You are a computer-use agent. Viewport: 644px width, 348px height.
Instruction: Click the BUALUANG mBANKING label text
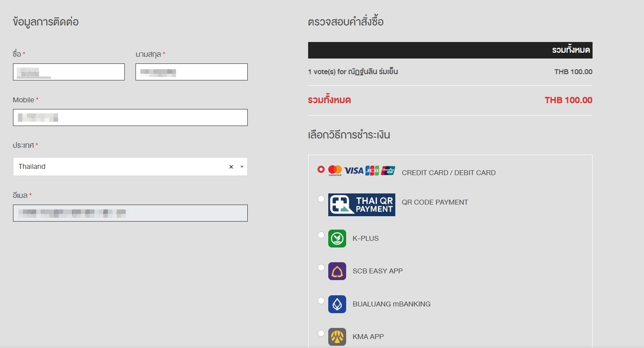click(x=391, y=304)
